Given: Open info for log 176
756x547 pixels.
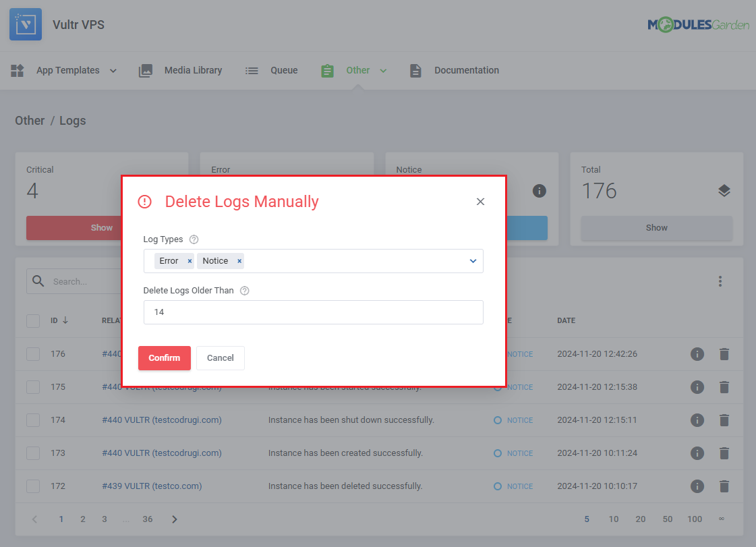Looking at the screenshot, I should [x=697, y=354].
